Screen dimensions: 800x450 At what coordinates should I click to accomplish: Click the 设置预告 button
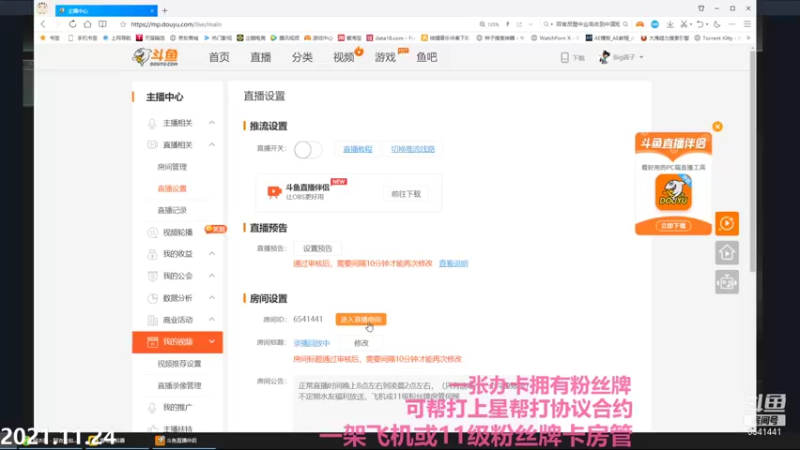click(317, 248)
